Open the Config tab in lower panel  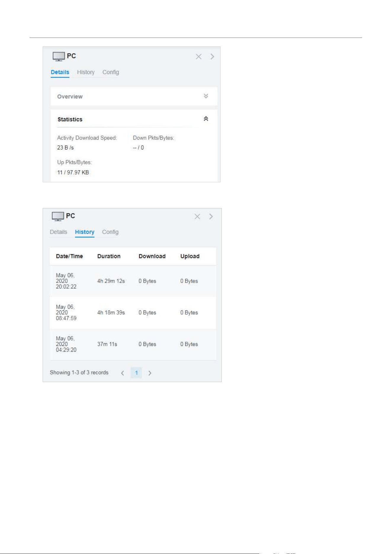(x=110, y=232)
